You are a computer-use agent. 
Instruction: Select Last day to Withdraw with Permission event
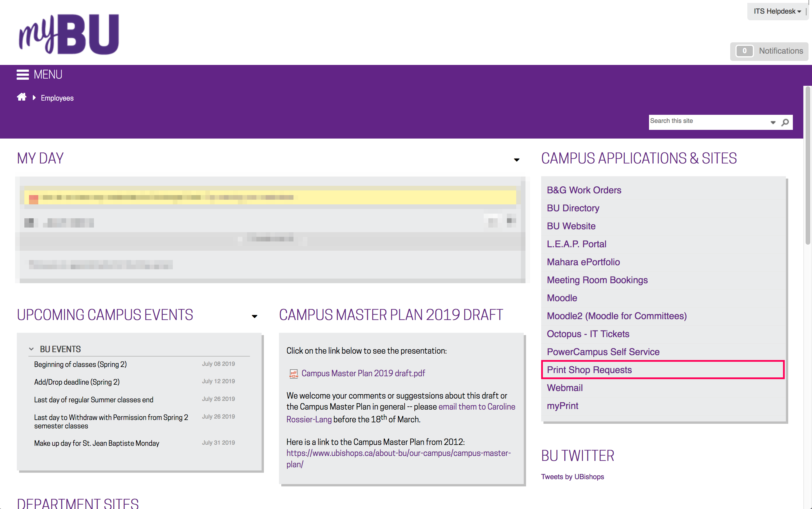click(x=111, y=421)
